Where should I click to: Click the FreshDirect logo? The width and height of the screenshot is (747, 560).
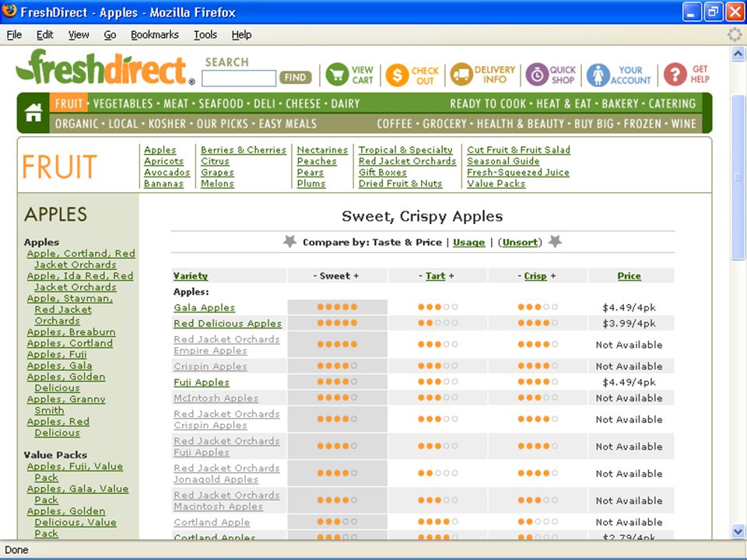105,68
